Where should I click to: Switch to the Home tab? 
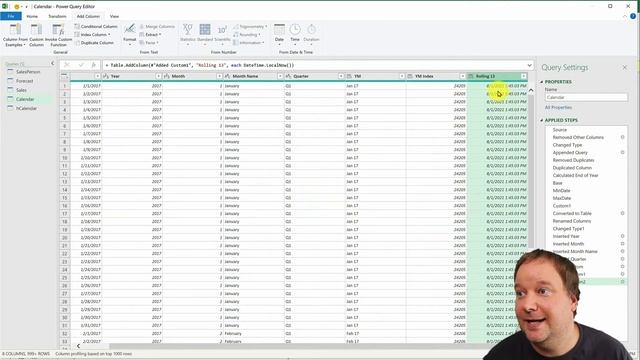click(32, 16)
